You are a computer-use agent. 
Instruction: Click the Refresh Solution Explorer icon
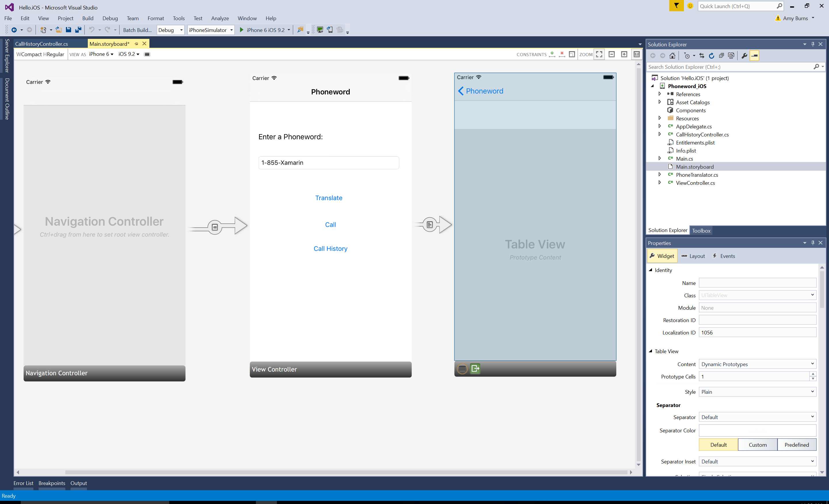pos(711,56)
